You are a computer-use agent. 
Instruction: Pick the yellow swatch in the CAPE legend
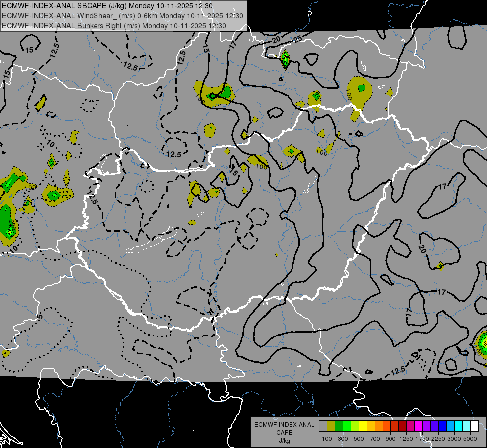(363, 426)
